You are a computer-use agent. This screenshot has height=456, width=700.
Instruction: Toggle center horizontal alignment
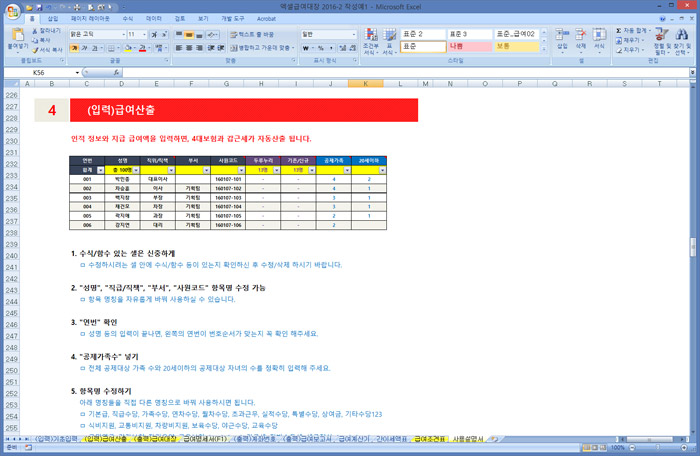point(189,48)
